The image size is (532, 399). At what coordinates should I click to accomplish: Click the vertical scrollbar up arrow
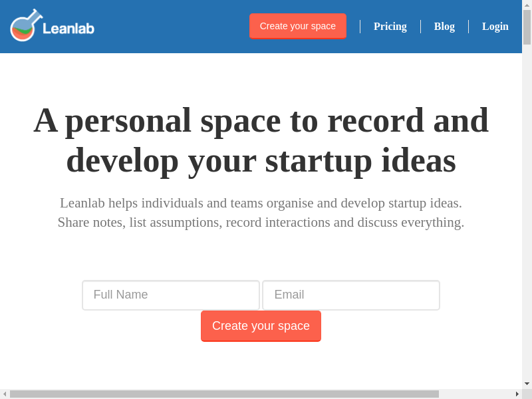tap(527, 5)
